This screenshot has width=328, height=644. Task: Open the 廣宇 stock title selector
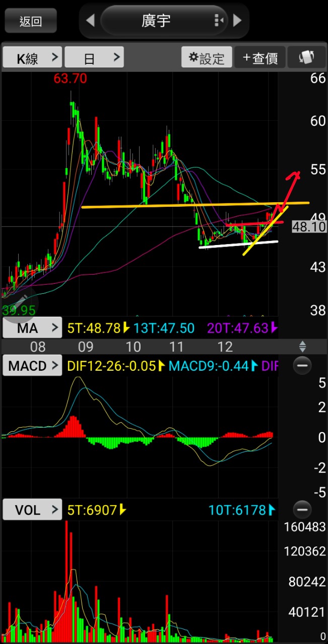click(164, 21)
